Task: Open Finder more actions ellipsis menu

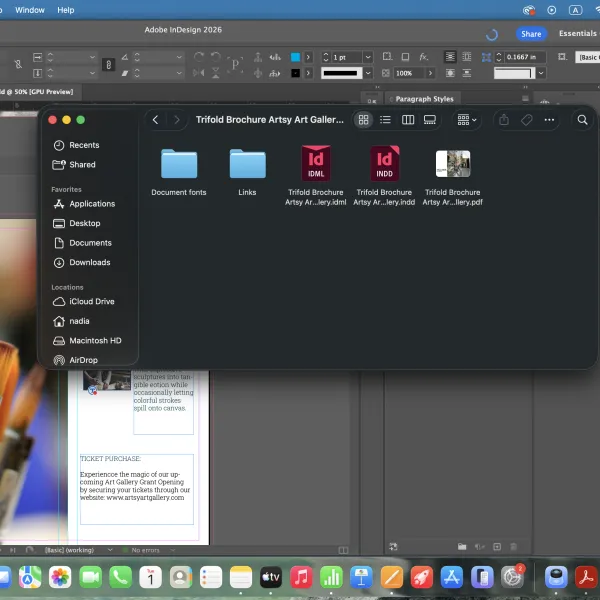Action: (x=549, y=120)
